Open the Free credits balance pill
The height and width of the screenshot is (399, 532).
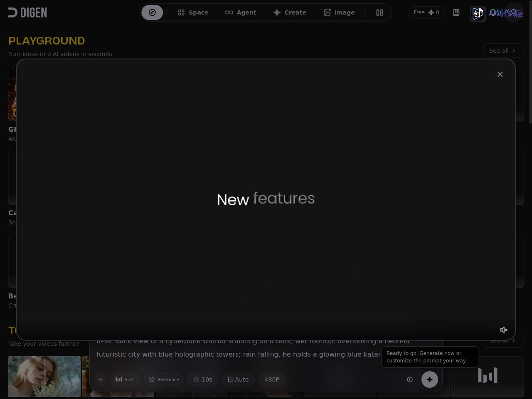(x=426, y=12)
